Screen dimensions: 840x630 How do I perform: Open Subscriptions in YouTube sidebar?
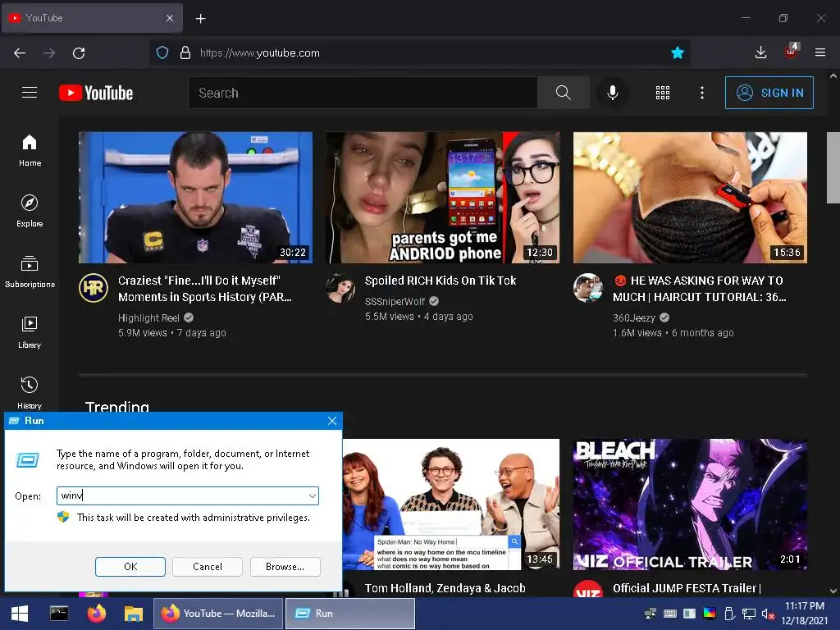(30, 272)
